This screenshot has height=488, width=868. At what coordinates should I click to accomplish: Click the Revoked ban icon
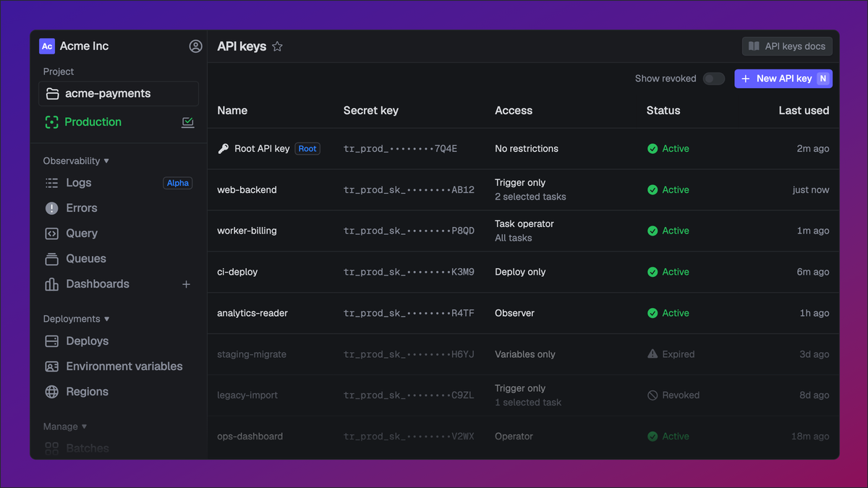click(652, 395)
